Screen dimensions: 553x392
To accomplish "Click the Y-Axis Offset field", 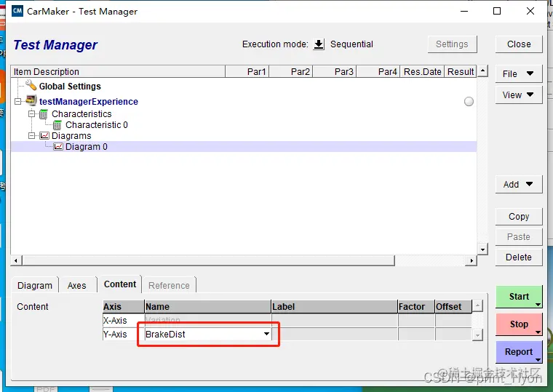I will tap(453, 335).
